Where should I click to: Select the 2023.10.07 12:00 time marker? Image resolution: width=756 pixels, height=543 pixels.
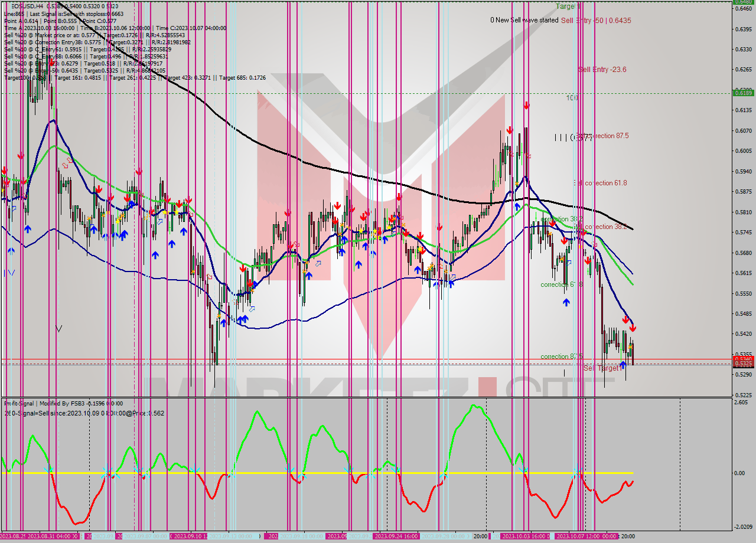point(579,537)
